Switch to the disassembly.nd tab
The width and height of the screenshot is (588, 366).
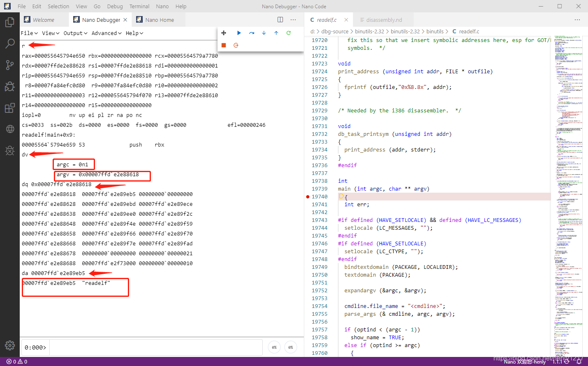click(384, 20)
